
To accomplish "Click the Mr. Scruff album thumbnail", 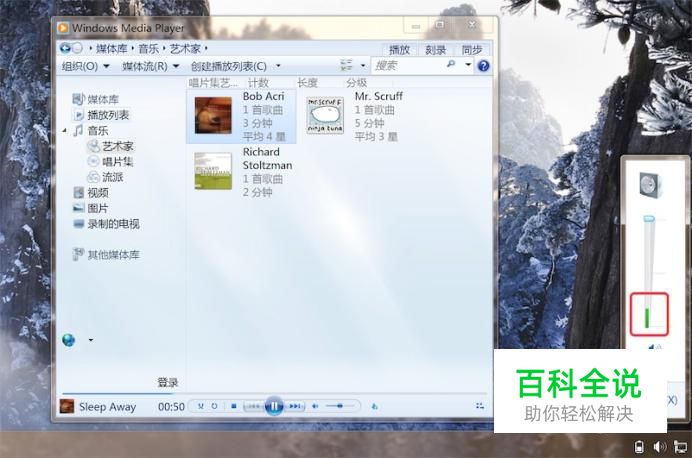I will [325, 115].
